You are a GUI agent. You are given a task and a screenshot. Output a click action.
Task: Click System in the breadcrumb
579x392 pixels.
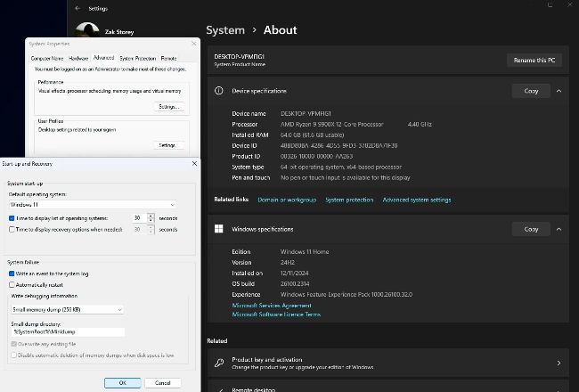(x=225, y=30)
